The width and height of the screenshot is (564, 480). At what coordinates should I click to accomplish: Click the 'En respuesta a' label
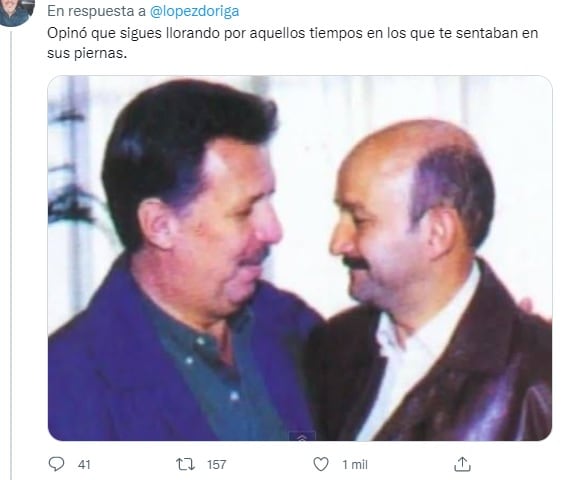(x=96, y=11)
